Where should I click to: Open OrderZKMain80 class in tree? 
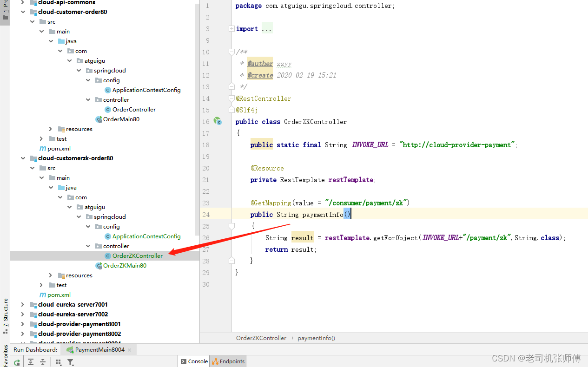point(125,266)
